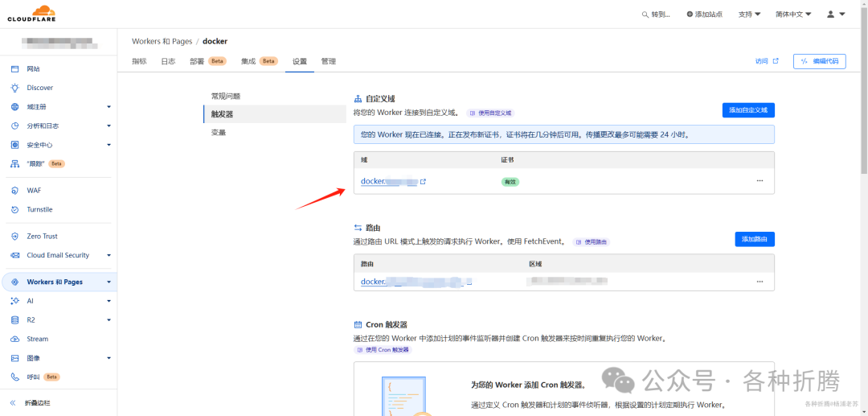The image size is (868, 416).
Task: Switch to the 指标 tab
Action: pos(139,61)
